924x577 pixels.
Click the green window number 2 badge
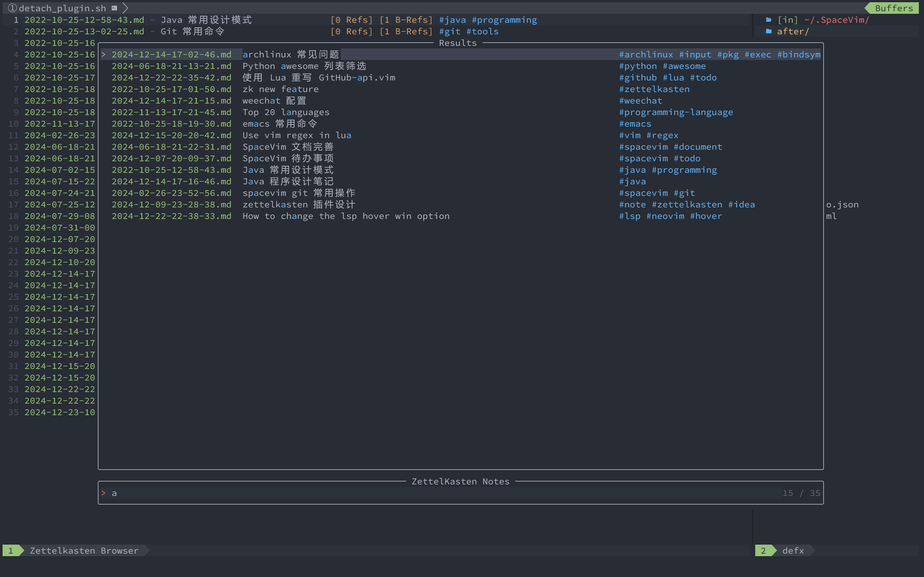click(763, 550)
